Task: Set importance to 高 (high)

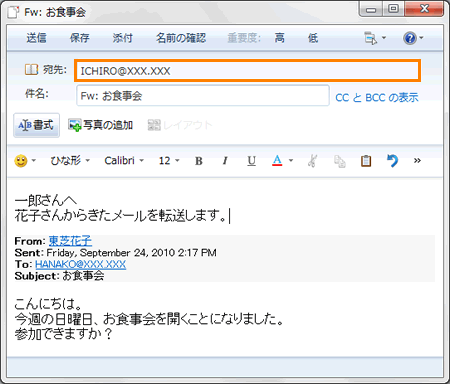Action: [279, 38]
